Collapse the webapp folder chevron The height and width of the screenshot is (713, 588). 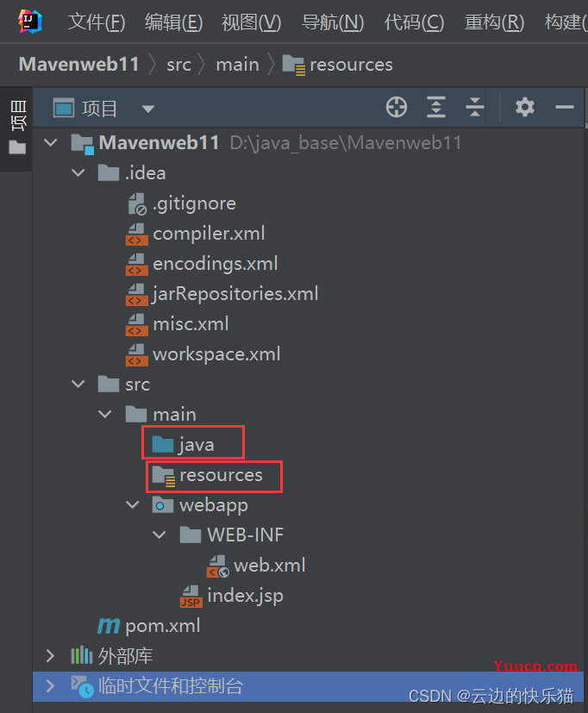tap(132, 505)
